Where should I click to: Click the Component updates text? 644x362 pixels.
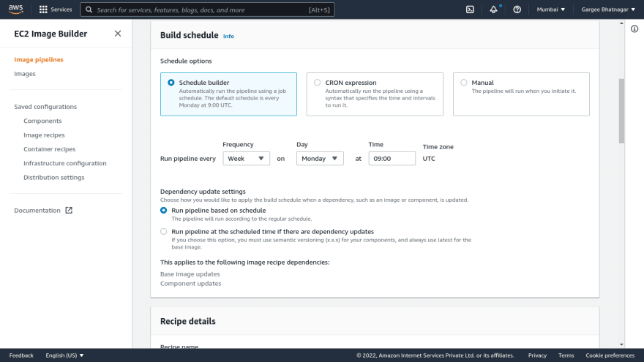190,284
